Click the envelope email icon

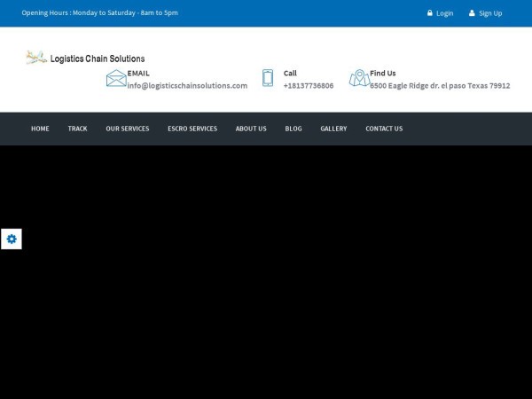coord(116,78)
